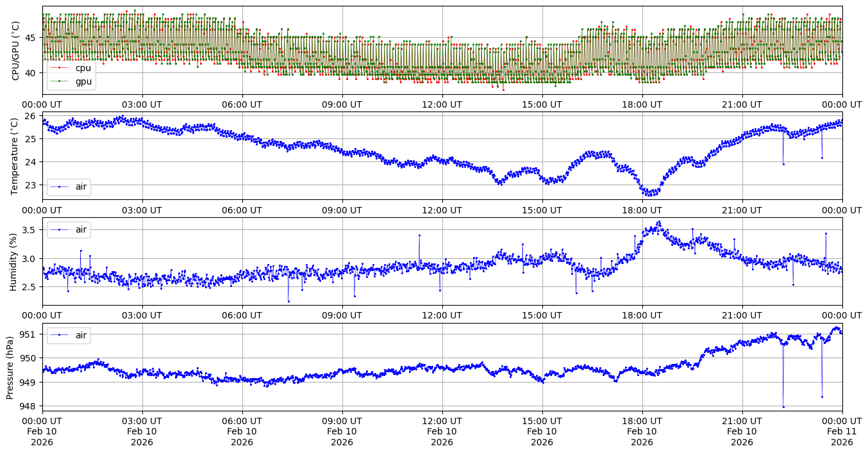Click the 'CPU/GPU (°C)' y-axis label
This screenshot has height=453, width=868.
pyautogui.click(x=16, y=51)
